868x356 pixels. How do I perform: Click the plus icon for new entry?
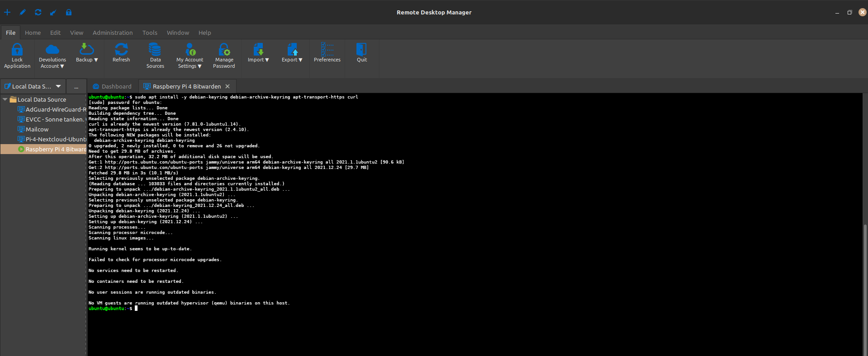pyautogui.click(x=7, y=12)
